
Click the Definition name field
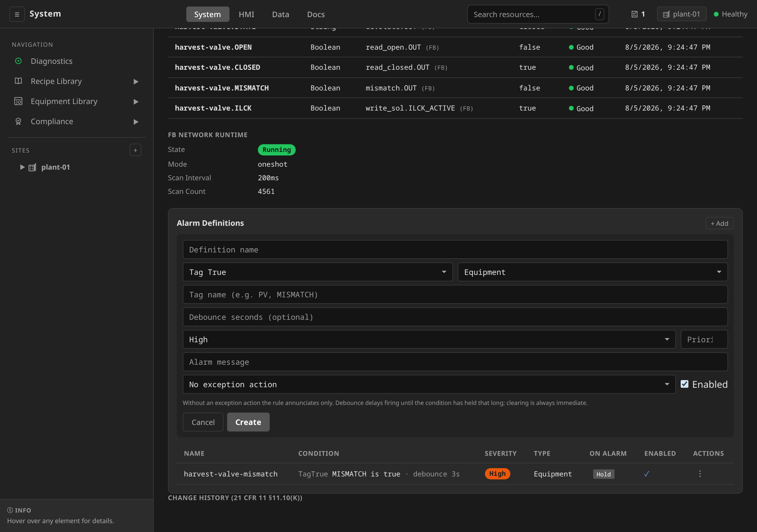(x=455, y=249)
